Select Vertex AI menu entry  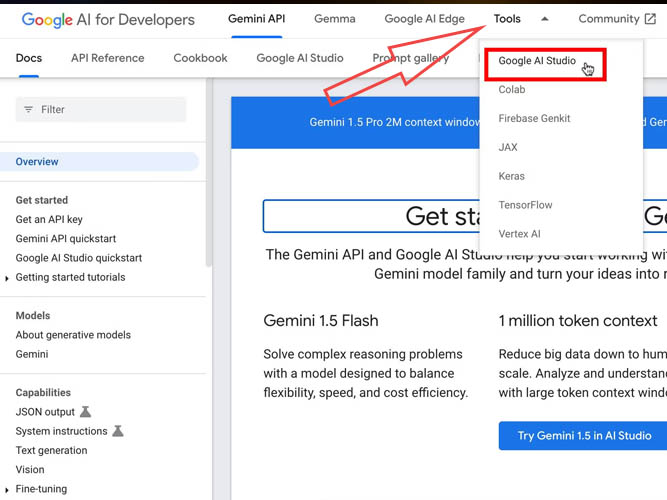[519, 234]
